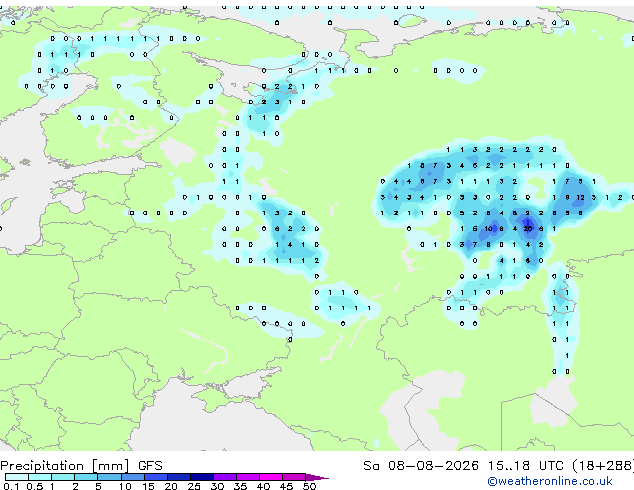Viewport: 634px width, 490px height.
Task: Click the 30 to 35 mm legend swatch
Action: [224, 477]
